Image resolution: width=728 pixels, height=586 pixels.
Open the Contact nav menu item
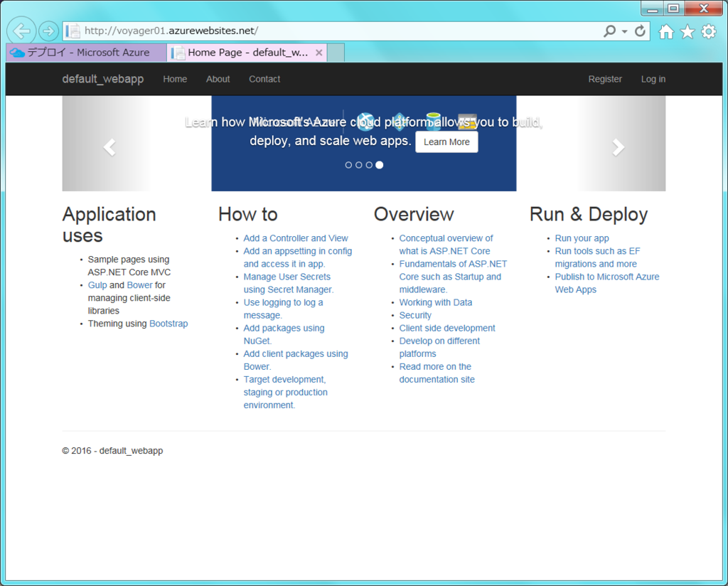264,79
